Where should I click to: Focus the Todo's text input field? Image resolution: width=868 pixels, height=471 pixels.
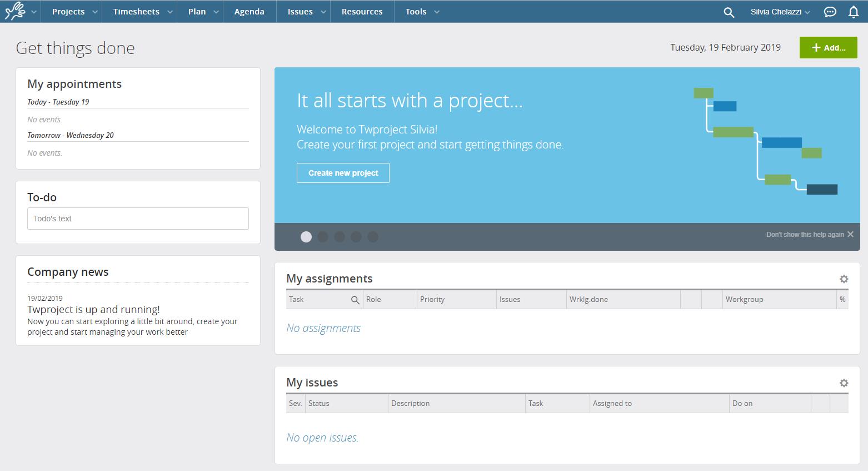point(138,219)
